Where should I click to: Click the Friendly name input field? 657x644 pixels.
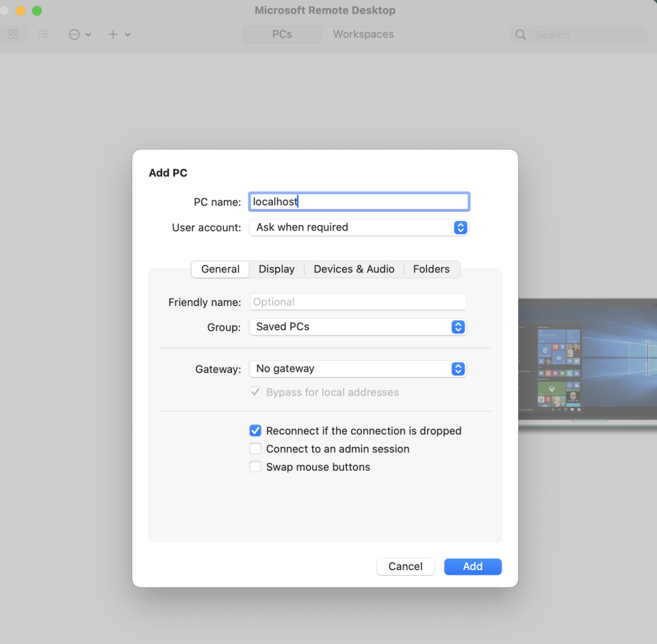pyautogui.click(x=357, y=302)
